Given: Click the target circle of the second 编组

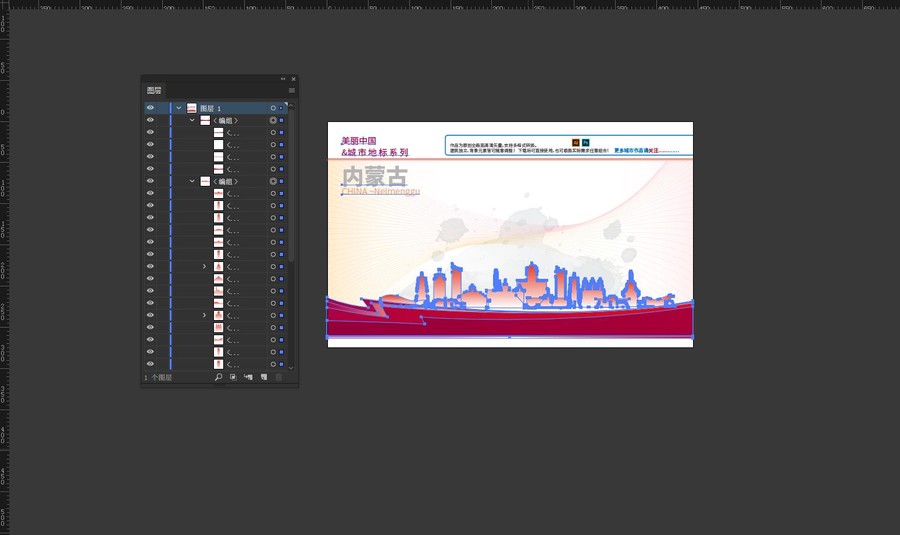Looking at the screenshot, I should (273, 181).
